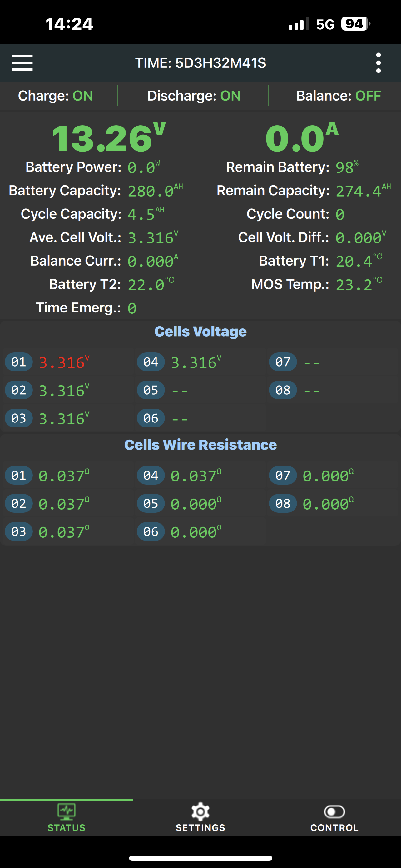Tap the Control toggle icon
401x868 pixels.
pyautogui.click(x=334, y=812)
